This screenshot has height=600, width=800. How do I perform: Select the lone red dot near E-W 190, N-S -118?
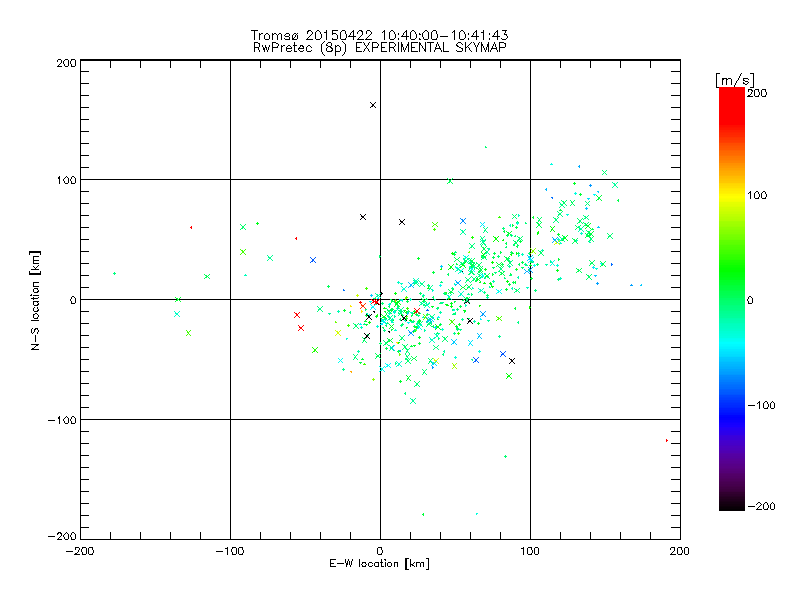[x=666, y=440]
